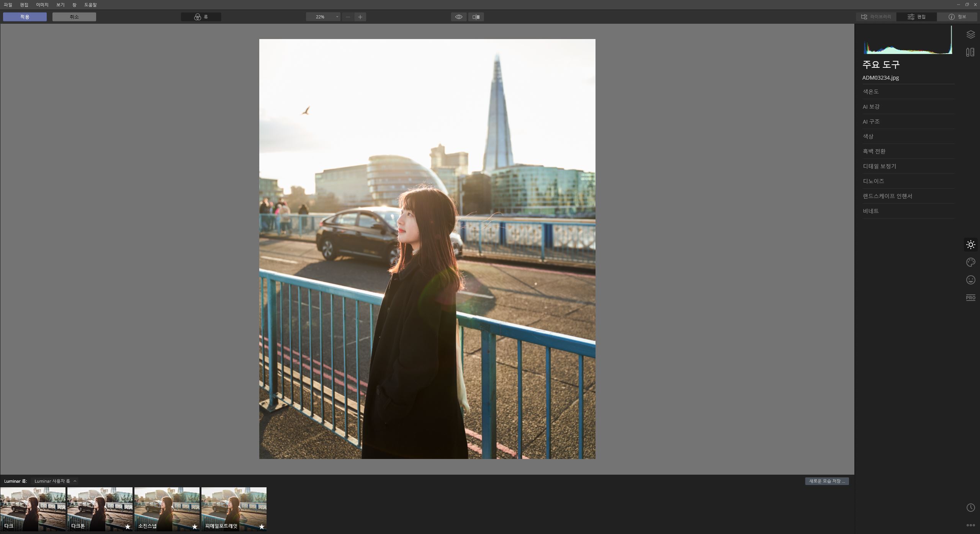Click the 적용 apply button
This screenshot has height=534, width=980.
(x=25, y=17)
